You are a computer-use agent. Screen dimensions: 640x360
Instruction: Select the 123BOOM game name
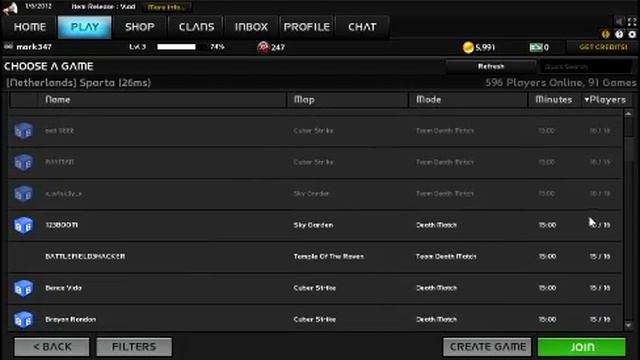(x=62, y=225)
